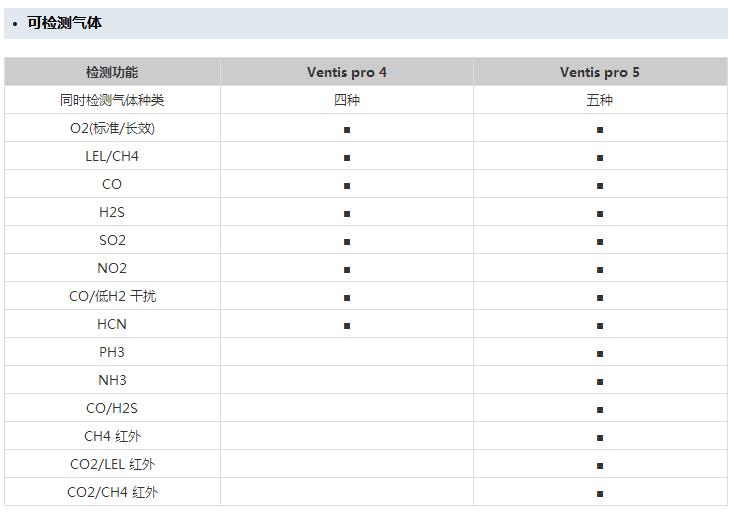Viewport: 734px width, 515px height.
Task: Click the 五种 cell under Ventis pro 5
Action: [x=600, y=100]
